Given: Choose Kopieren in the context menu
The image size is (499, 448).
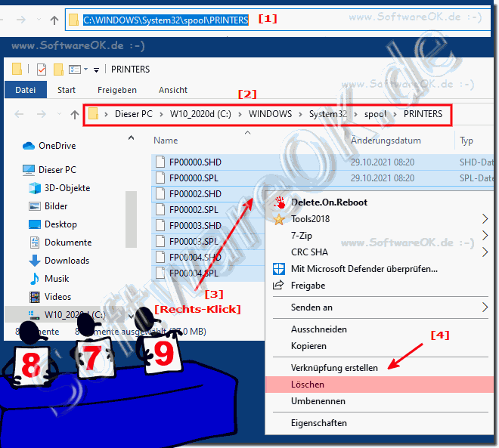Looking at the screenshot, I should click(380, 345).
